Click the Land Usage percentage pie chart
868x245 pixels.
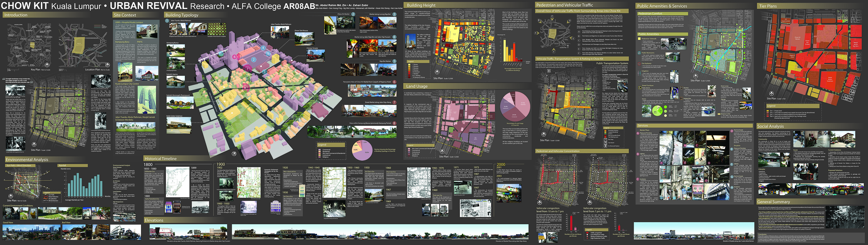coord(515,107)
